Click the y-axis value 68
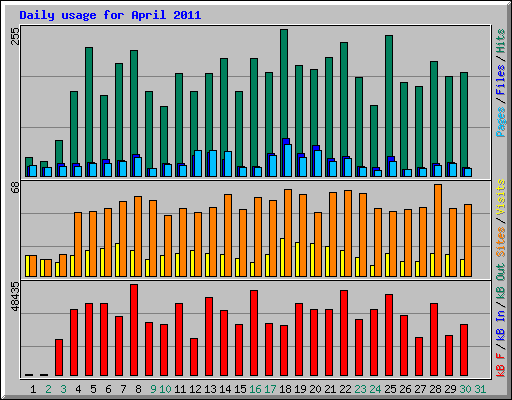 pyautogui.click(x=15, y=187)
